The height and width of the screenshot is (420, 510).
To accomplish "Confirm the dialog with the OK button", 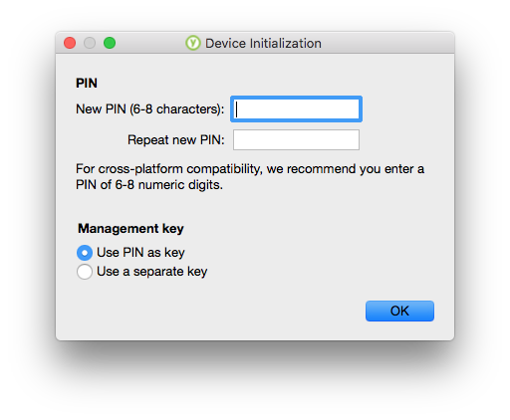I will (x=399, y=312).
